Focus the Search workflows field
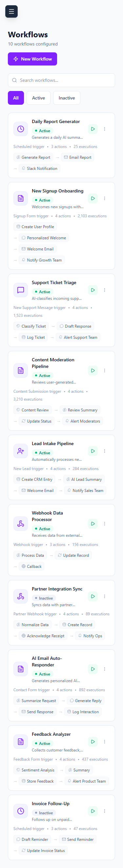The image size is (123, 868). pos(62,80)
